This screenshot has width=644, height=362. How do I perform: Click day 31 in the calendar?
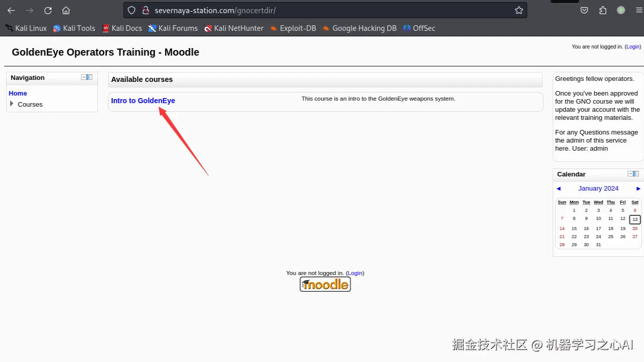[599, 245]
